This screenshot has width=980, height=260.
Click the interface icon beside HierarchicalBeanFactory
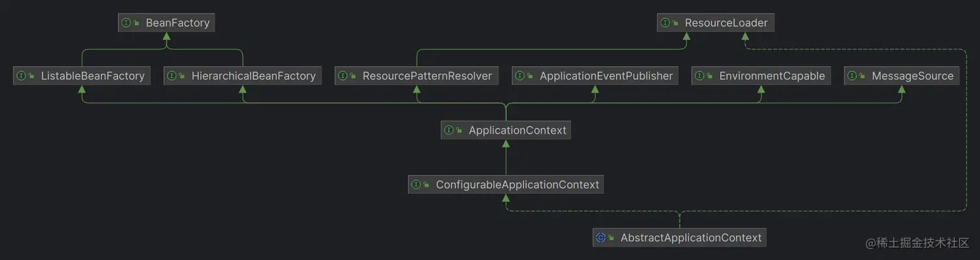pyautogui.click(x=172, y=76)
